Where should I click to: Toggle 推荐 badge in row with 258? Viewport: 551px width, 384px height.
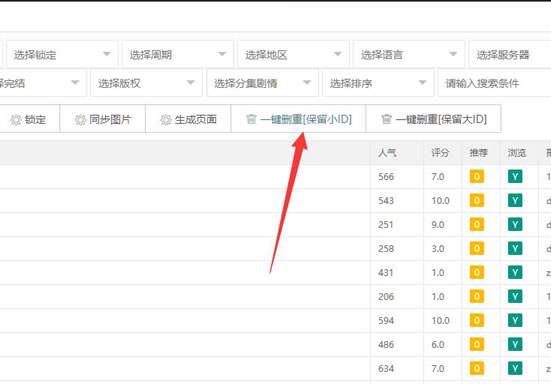477,248
